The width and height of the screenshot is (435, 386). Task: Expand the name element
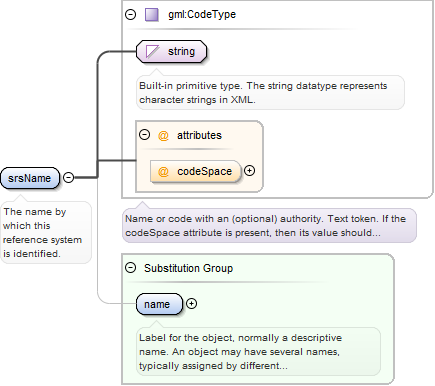pos(191,303)
